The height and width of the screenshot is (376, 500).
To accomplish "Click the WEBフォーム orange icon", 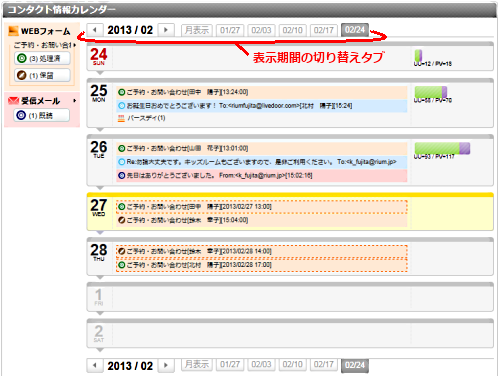I will [x=13, y=31].
